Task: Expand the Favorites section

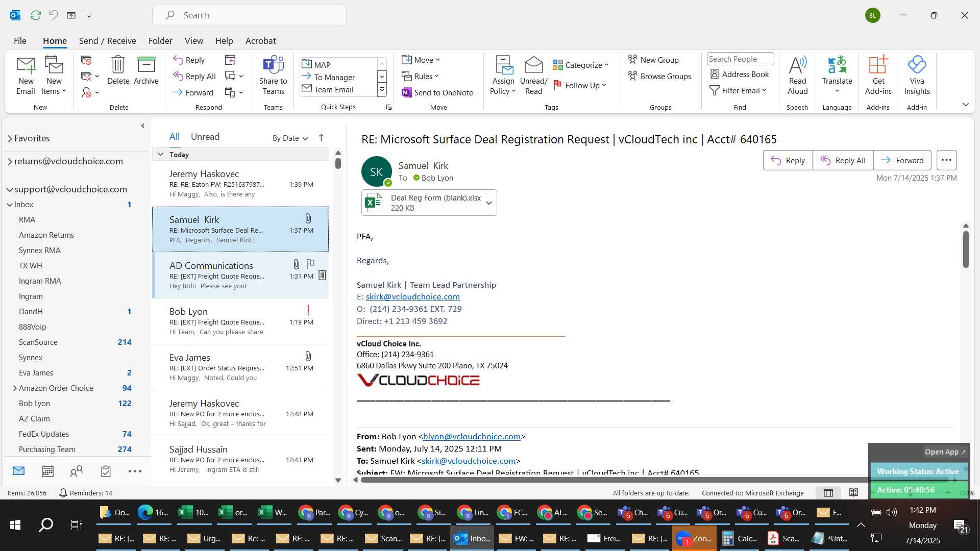Action: point(10,138)
